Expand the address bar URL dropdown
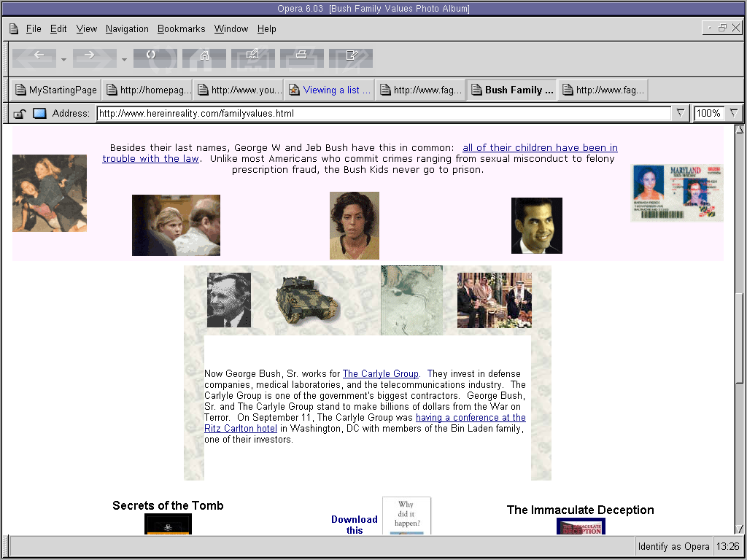 click(681, 113)
